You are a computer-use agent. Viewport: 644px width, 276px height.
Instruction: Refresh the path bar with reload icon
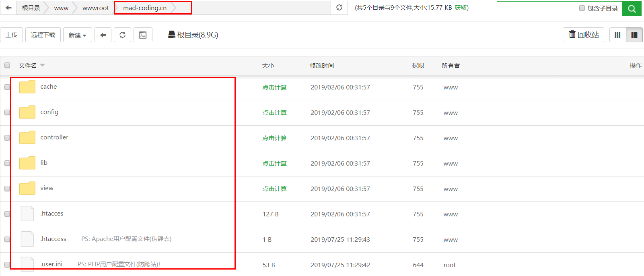coord(339,8)
